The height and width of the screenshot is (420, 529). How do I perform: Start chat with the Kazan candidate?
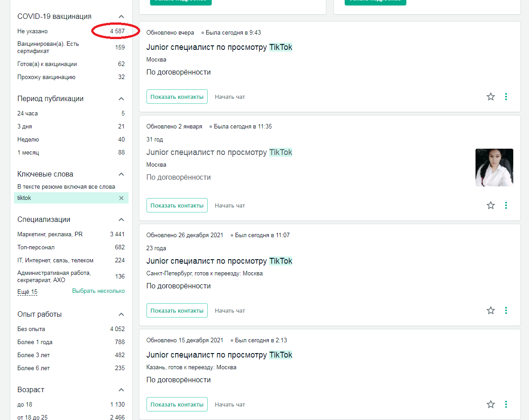(x=230, y=404)
